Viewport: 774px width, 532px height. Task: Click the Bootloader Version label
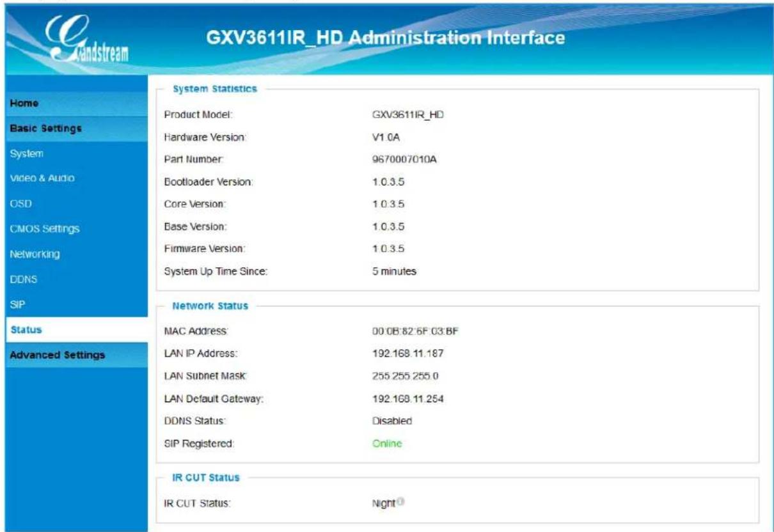click(x=209, y=182)
